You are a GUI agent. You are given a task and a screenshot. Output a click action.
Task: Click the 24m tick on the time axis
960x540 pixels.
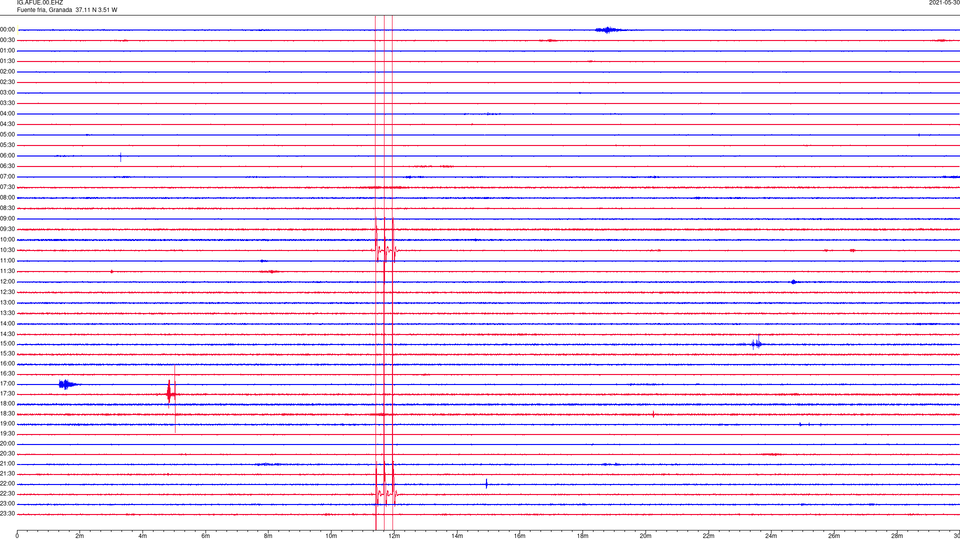[771, 536]
